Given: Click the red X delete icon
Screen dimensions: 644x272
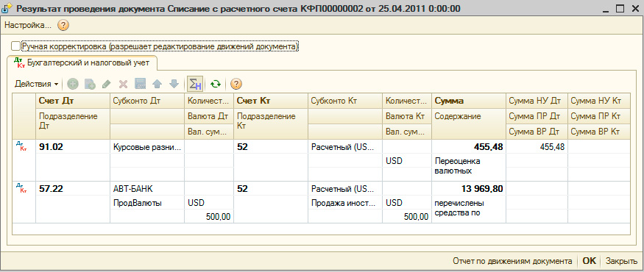Looking at the screenshot, I should point(123,84).
